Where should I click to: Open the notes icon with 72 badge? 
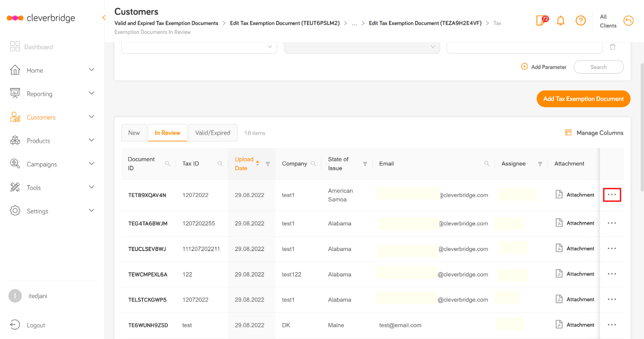[x=543, y=20]
